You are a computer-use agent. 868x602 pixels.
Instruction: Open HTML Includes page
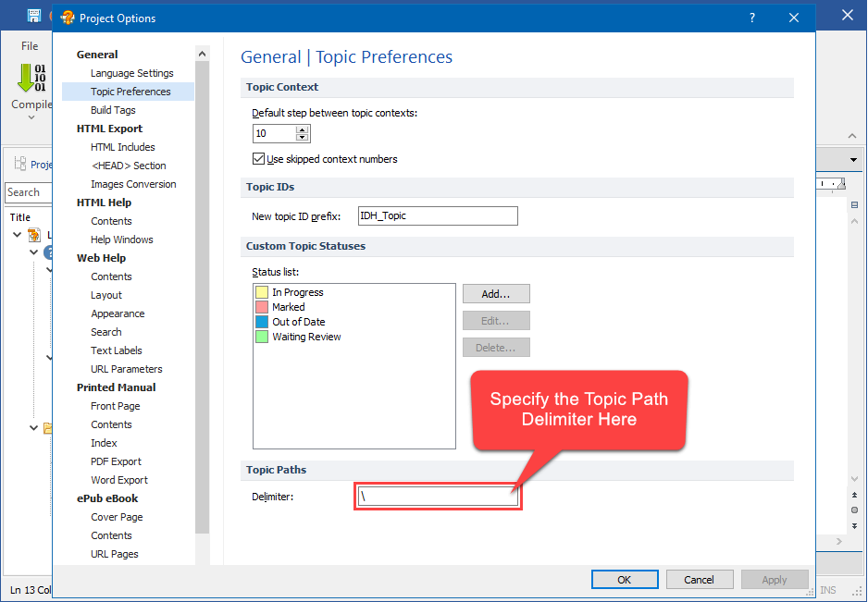122,147
